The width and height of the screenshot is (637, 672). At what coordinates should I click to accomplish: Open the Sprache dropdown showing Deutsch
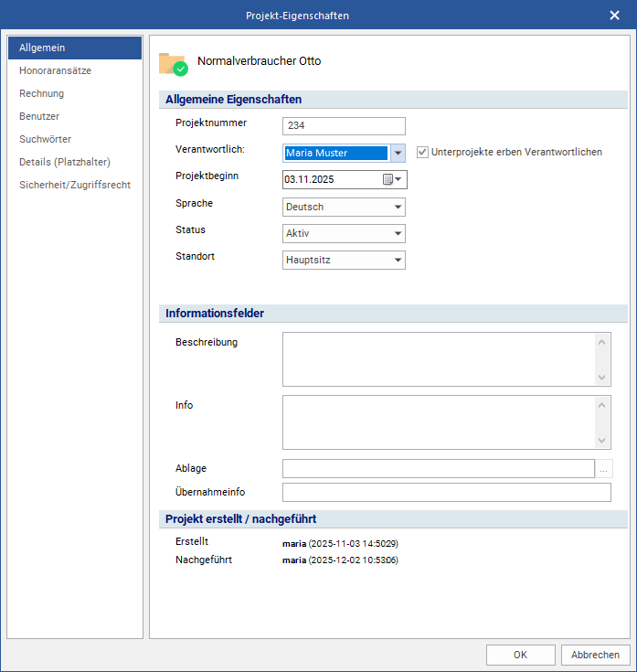point(344,207)
